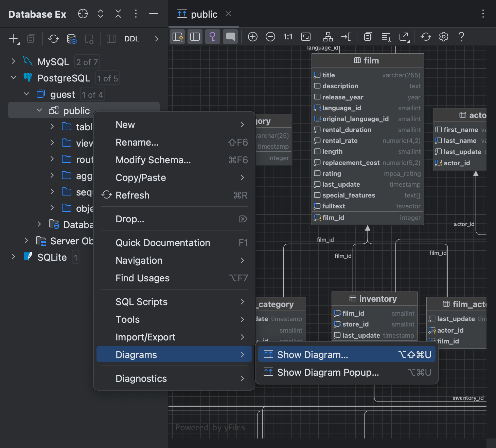Screen dimensions: 496x448
Task: Fit the diagram to the window
Action: 306,37
